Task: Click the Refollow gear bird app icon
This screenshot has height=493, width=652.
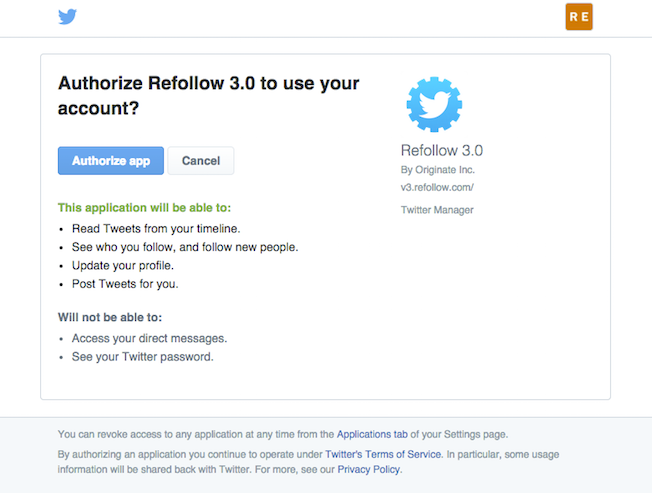Action: tap(434, 104)
